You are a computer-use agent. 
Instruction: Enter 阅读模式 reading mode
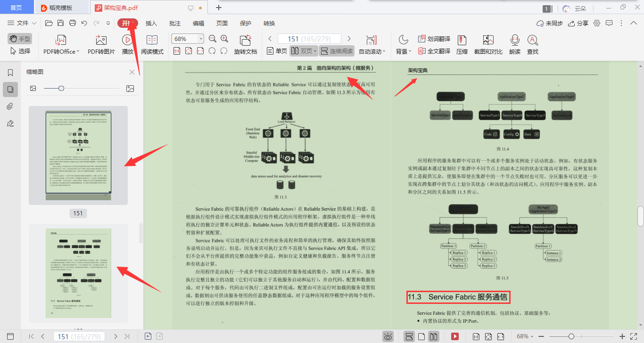pos(152,45)
